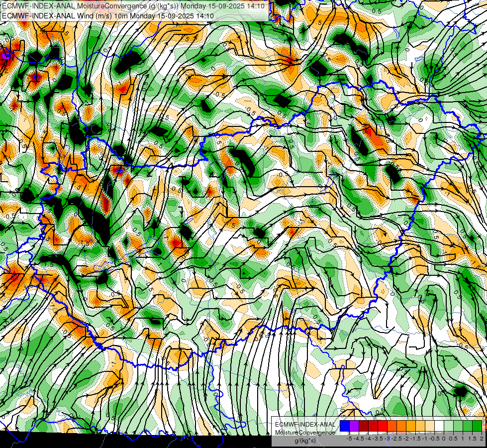Click the legend tick value -3.5

pyautogui.click(x=378, y=439)
